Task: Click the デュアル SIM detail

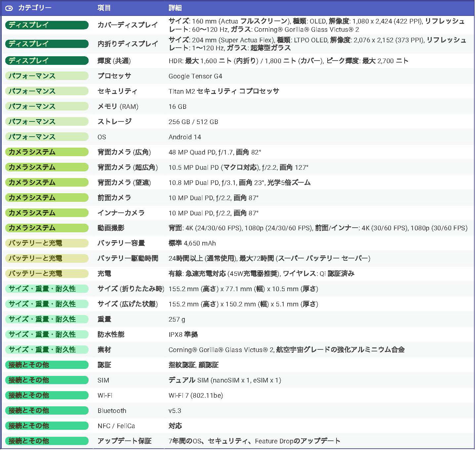Action: [x=225, y=380]
